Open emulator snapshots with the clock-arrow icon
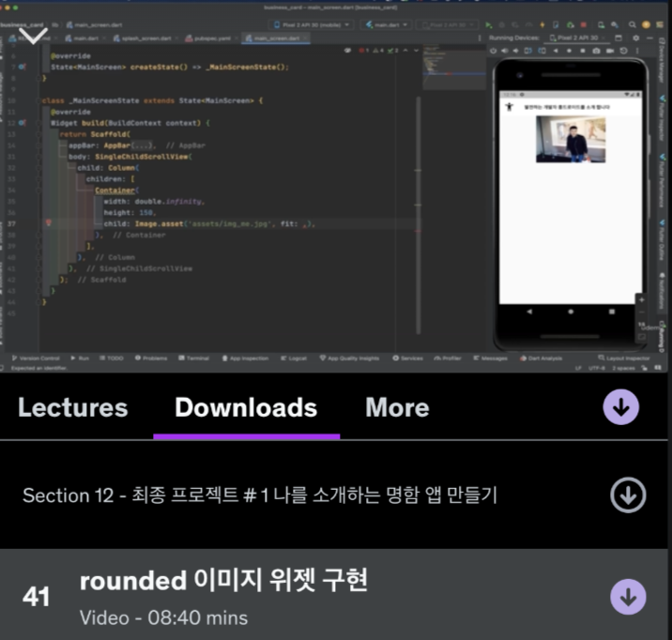Image resolution: width=672 pixels, height=640 pixels. tap(624, 51)
